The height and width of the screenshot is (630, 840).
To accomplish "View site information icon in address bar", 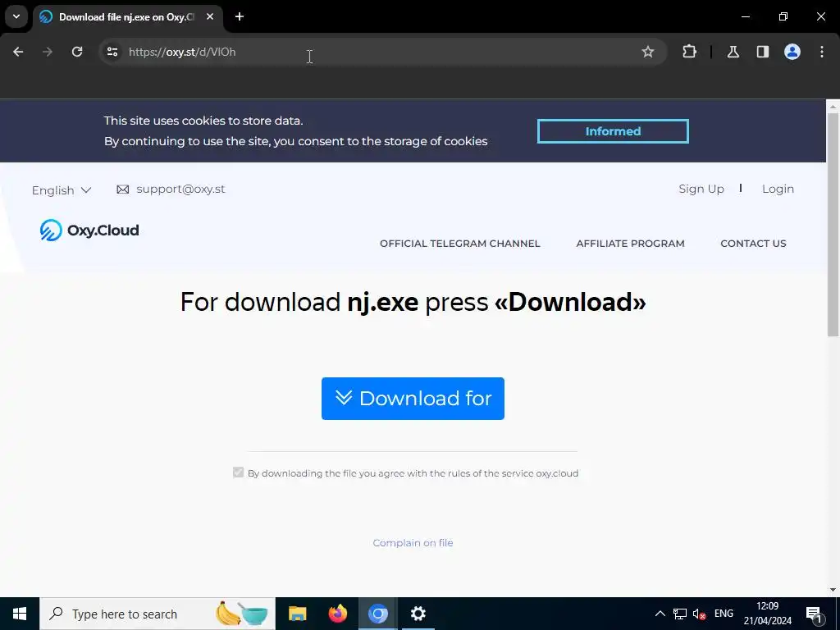I will click(x=112, y=52).
